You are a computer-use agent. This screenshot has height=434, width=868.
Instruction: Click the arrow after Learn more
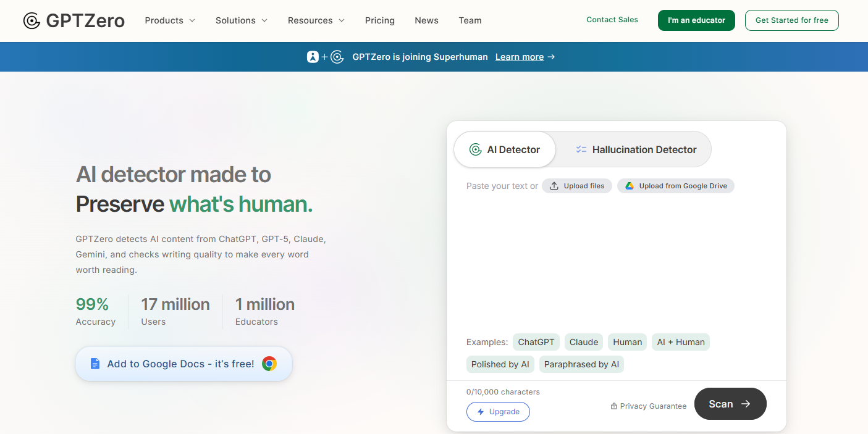[551, 57]
